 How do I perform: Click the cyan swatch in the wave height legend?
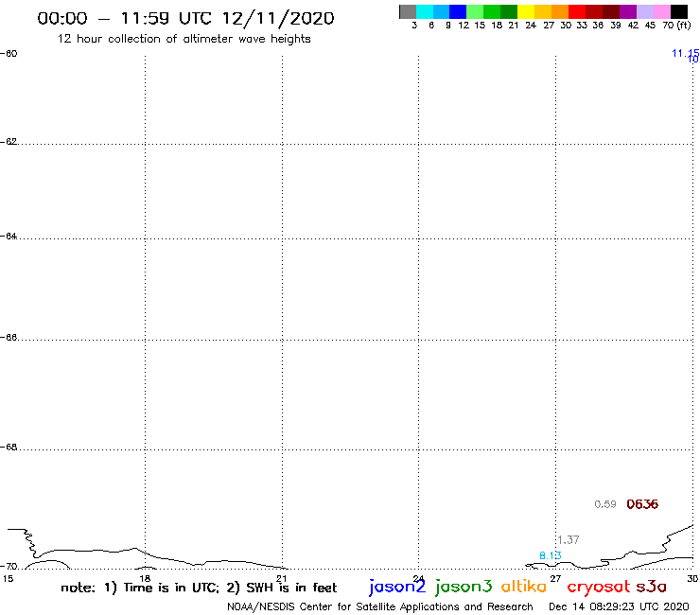click(425, 11)
